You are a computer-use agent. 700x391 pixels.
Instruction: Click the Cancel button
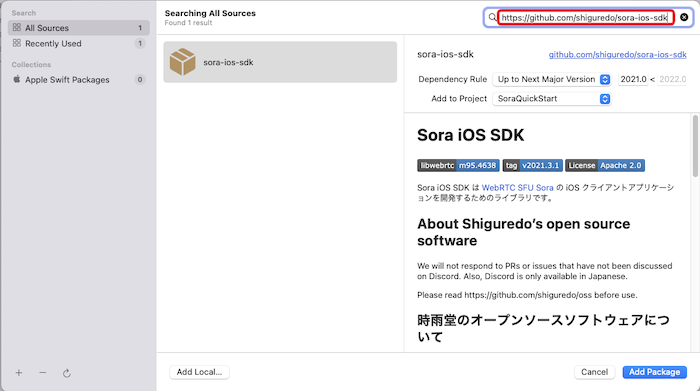pyautogui.click(x=594, y=372)
